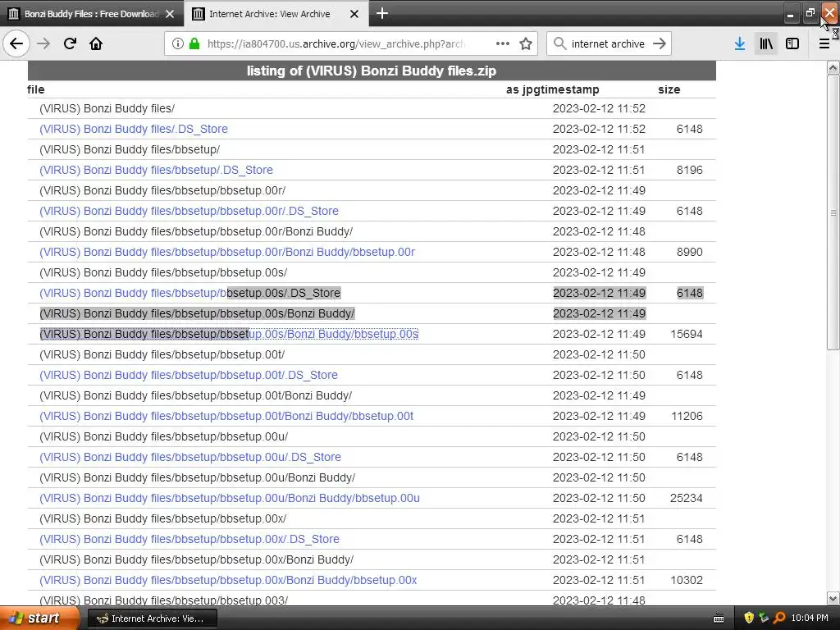
Task: Open a new browser tab
Action: (382, 13)
